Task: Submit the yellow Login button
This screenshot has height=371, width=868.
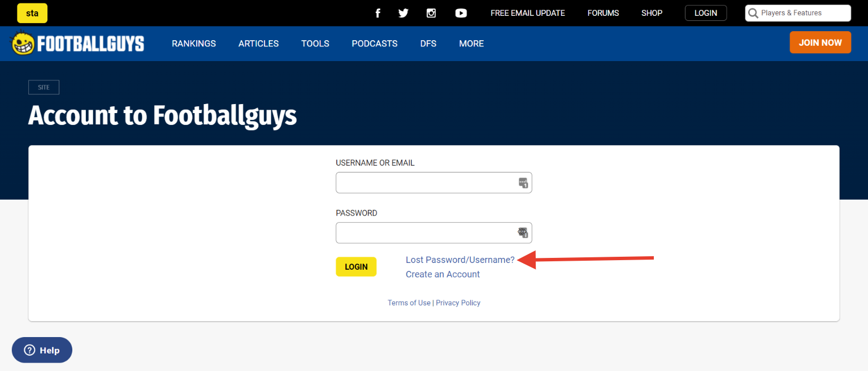Action: point(356,267)
